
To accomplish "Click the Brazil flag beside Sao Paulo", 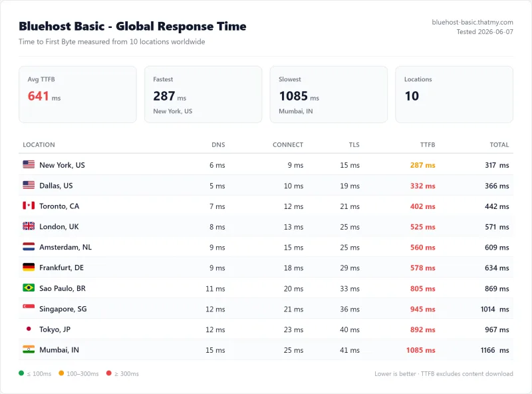I will click(x=29, y=288).
